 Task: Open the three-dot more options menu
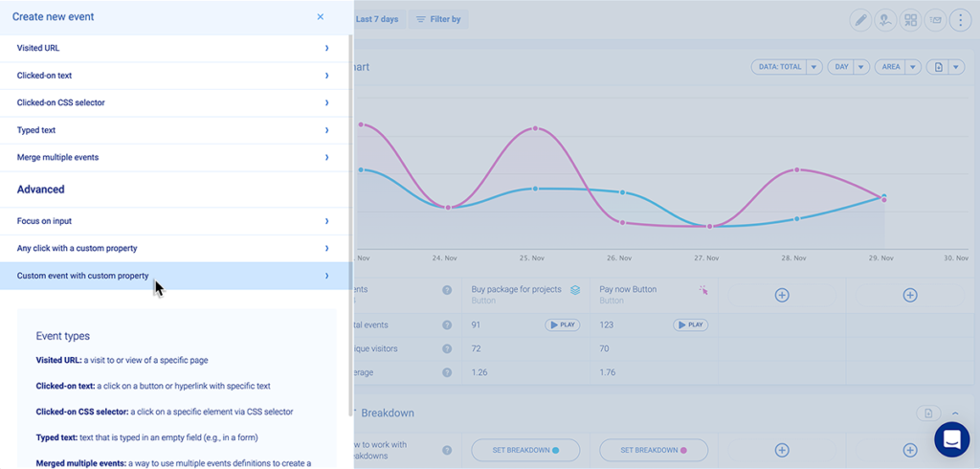click(961, 19)
